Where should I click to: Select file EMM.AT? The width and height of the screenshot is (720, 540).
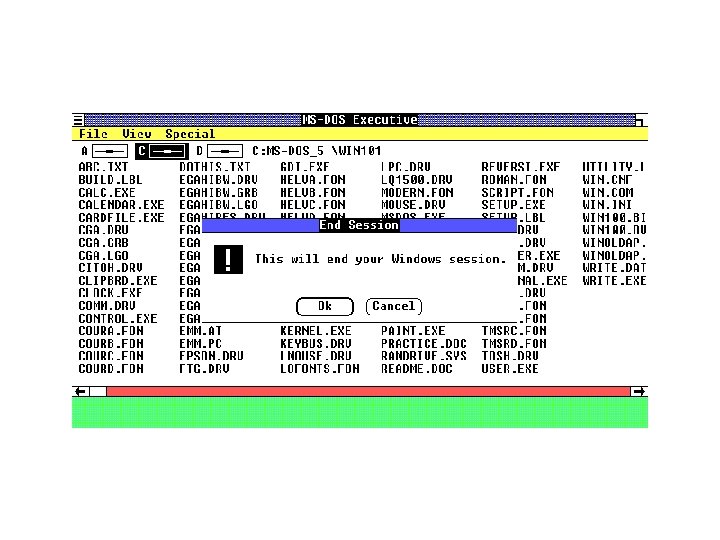click(201, 331)
